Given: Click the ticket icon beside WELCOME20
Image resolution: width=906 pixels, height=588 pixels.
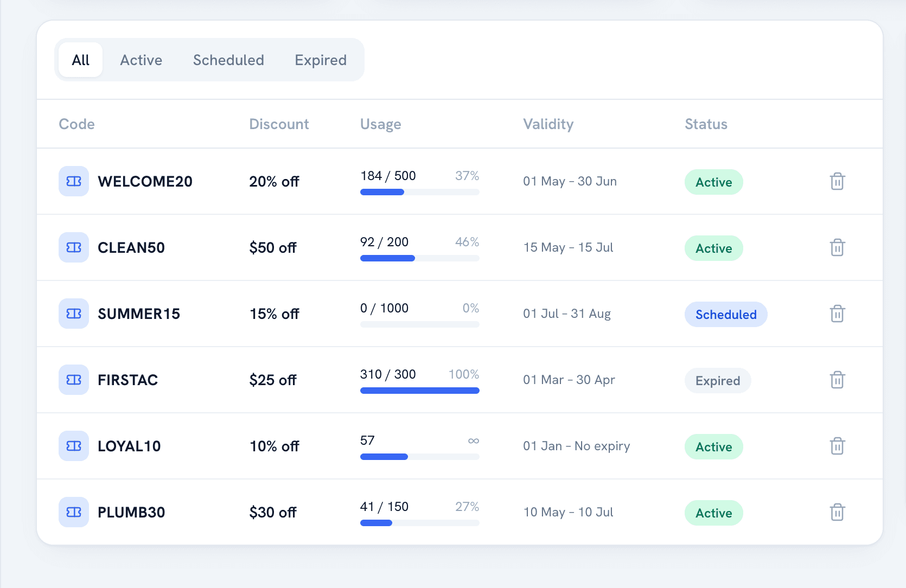Looking at the screenshot, I should 74,181.
